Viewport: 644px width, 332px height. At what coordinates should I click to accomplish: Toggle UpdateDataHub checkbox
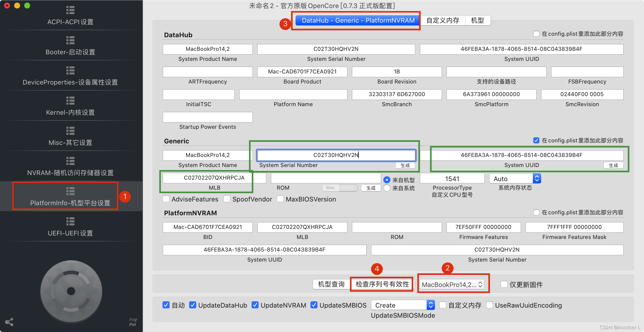coord(193,305)
